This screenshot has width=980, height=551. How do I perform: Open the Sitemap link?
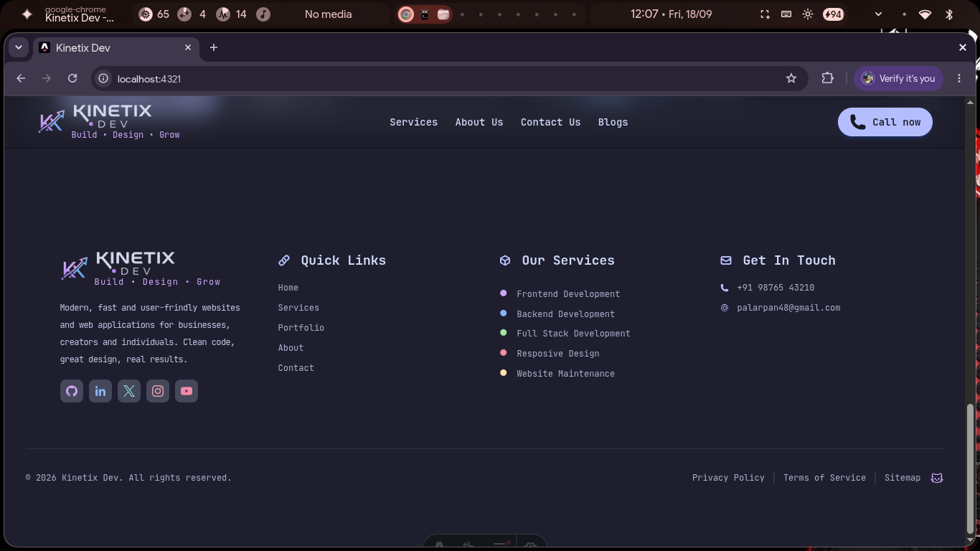pos(903,478)
